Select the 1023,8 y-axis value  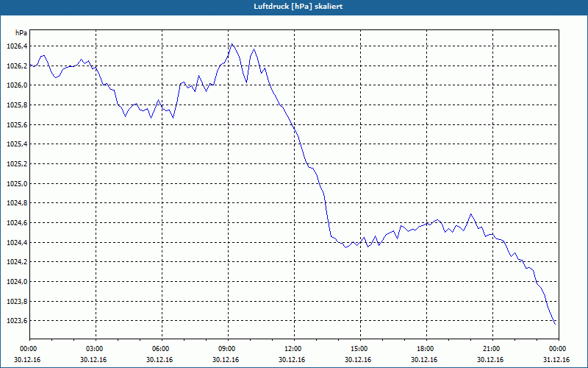click(x=17, y=302)
